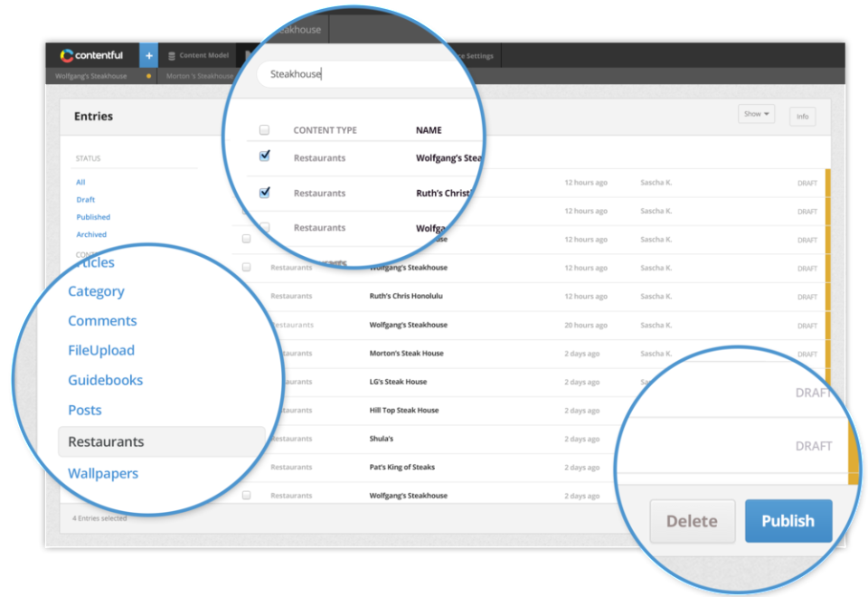Click the STATUS sidebar label

click(88, 158)
